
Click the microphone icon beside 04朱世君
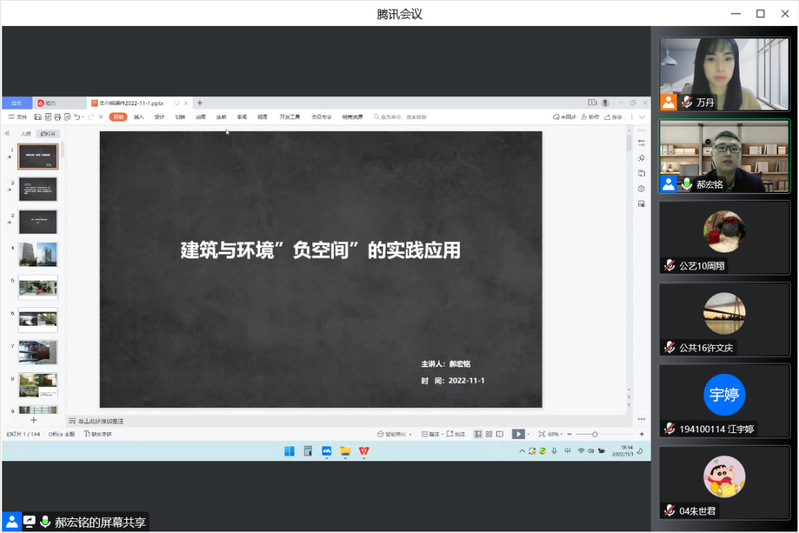coord(669,511)
